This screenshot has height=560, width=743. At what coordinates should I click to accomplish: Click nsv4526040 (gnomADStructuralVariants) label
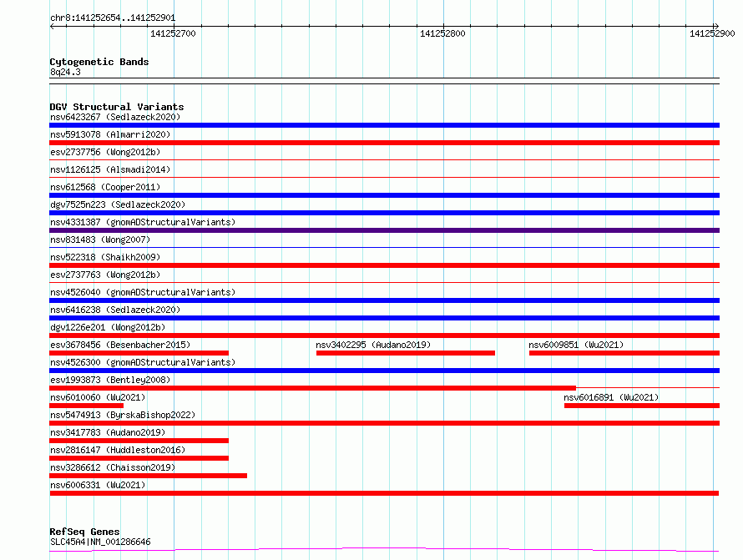143,292
